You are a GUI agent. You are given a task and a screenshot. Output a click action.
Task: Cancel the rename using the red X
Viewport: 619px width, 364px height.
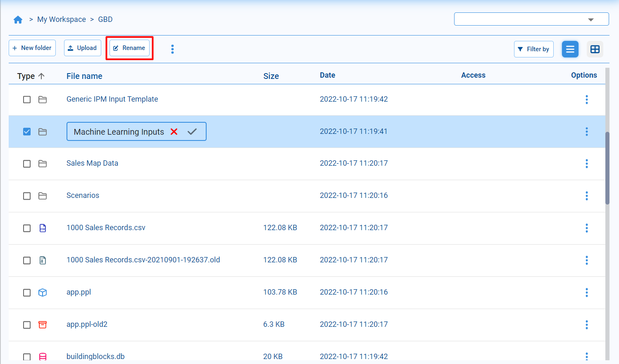point(174,131)
